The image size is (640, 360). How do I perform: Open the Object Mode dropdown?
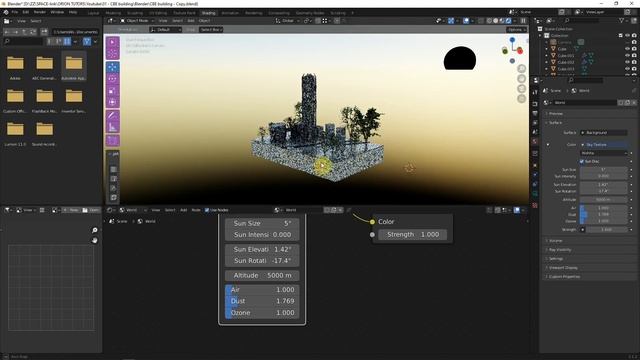137,20
